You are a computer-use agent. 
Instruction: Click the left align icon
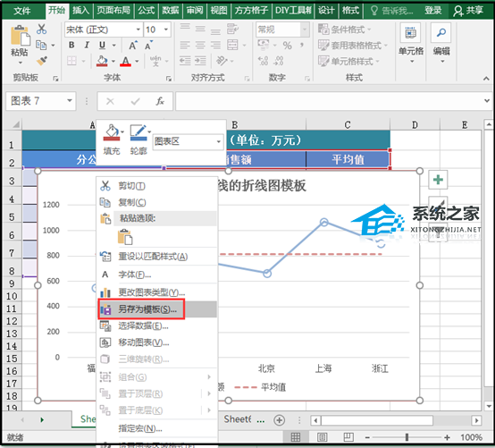click(185, 46)
